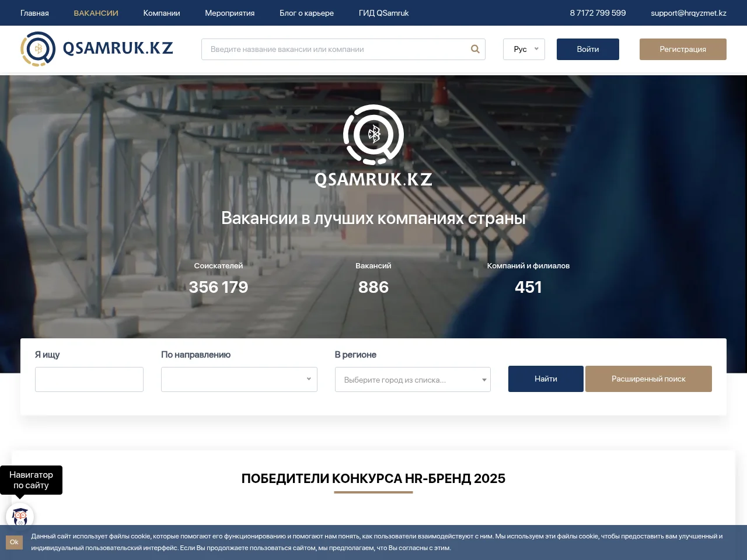This screenshot has height=560, width=747.
Task: Click the Регистрация button
Action: tap(683, 49)
